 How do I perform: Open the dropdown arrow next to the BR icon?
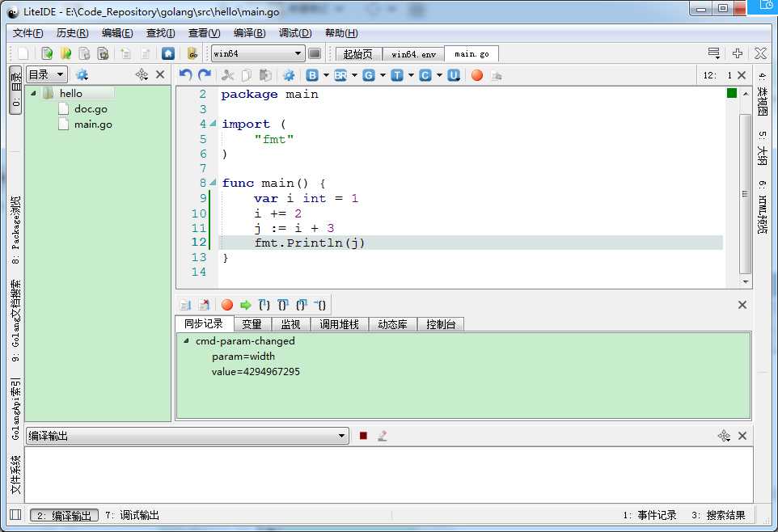354,75
